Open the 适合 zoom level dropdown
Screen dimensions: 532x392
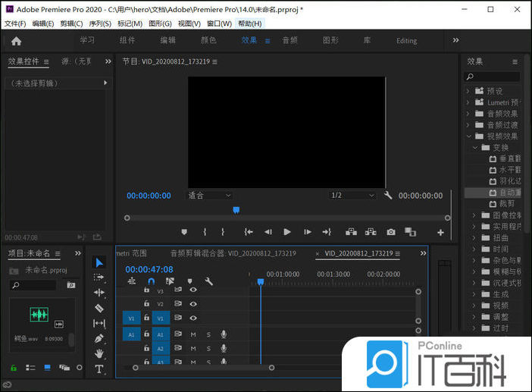(x=210, y=196)
